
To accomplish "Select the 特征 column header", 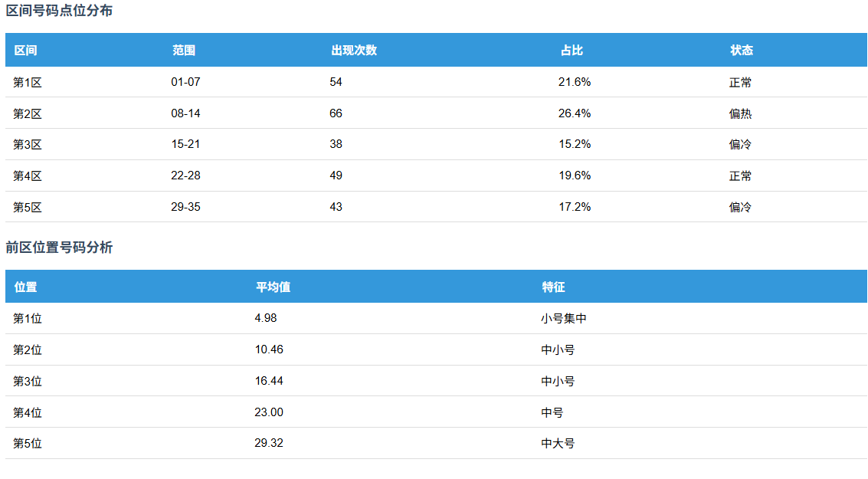I will (553, 287).
